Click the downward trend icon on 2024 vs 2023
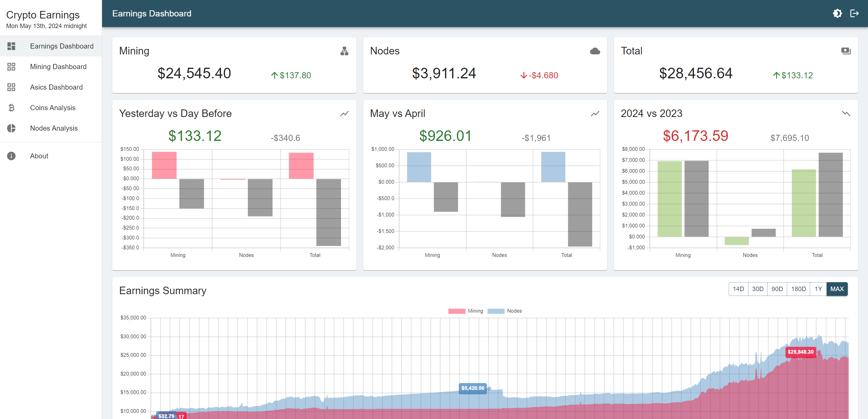 846,114
